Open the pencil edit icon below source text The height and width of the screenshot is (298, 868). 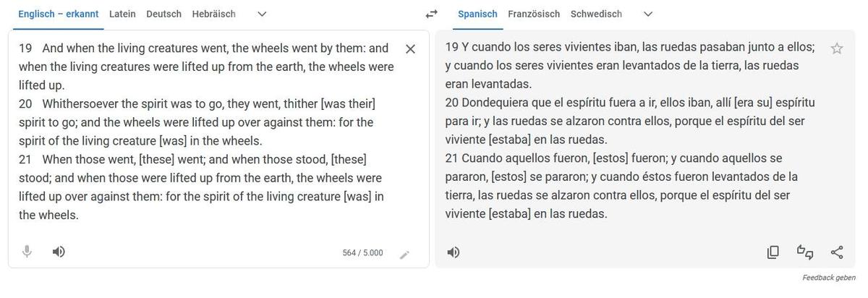[x=404, y=255]
